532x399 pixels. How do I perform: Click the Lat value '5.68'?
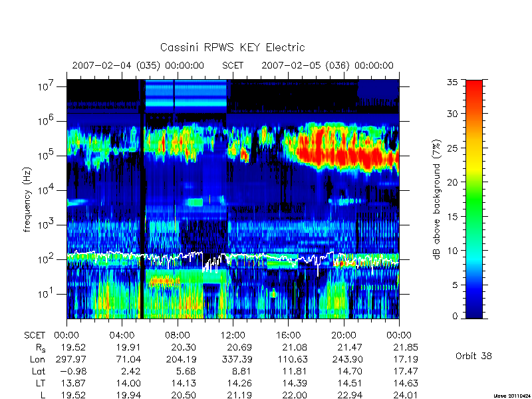click(x=186, y=371)
